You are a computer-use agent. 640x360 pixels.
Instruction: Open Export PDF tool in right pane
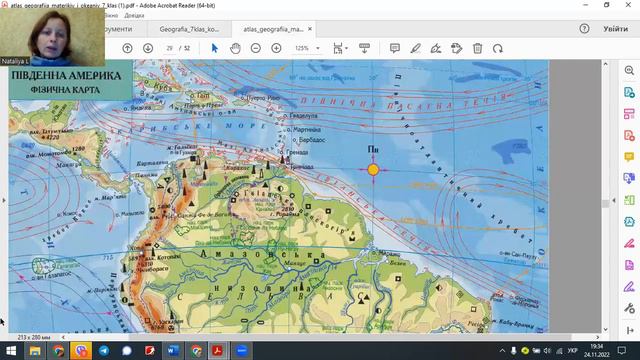(629, 92)
